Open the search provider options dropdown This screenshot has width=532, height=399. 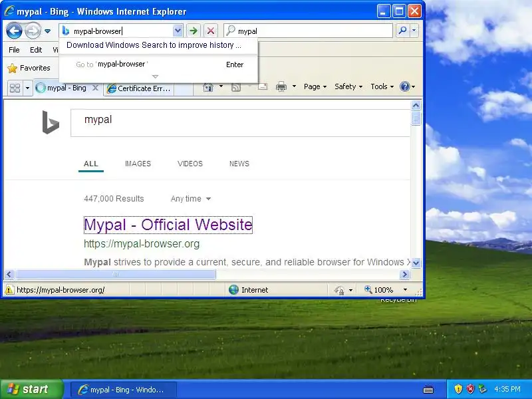point(414,31)
